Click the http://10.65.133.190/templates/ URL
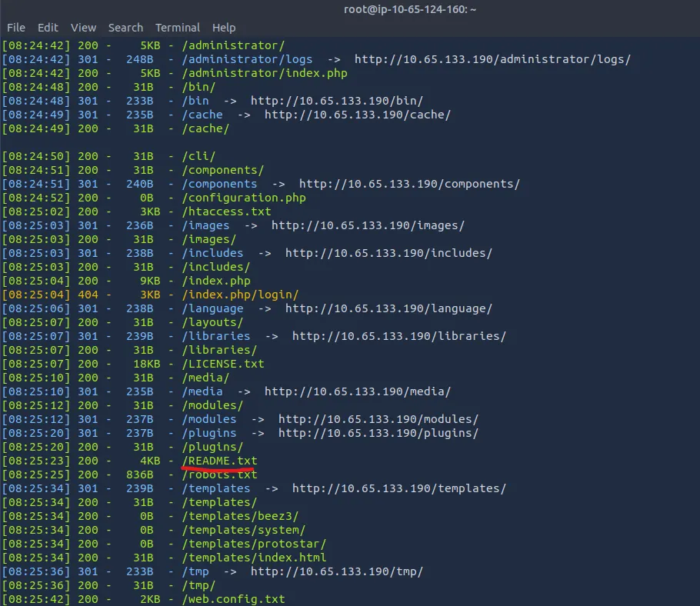Image resolution: width=700 pixels, height=606 pixels. point(398,488)
